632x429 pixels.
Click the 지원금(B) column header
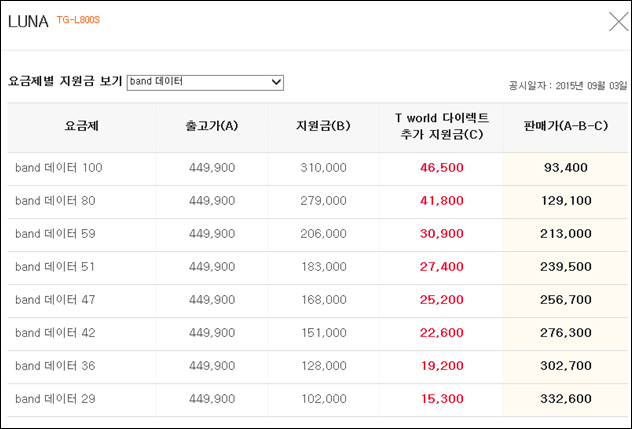(x=323, y=126)
